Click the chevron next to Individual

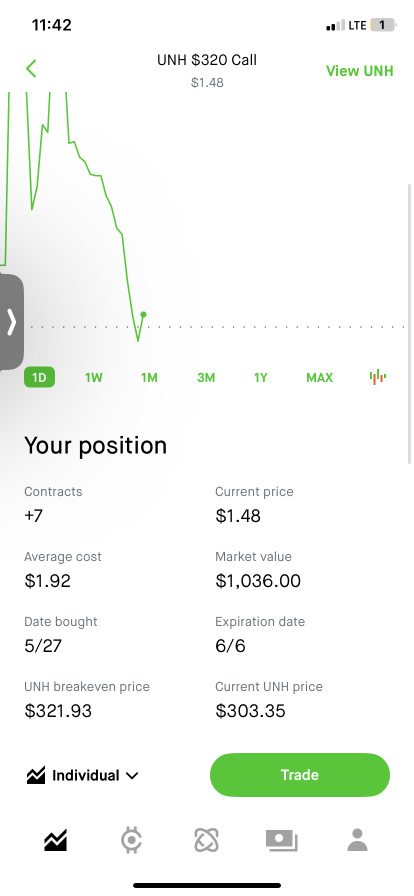coord(132,776)
